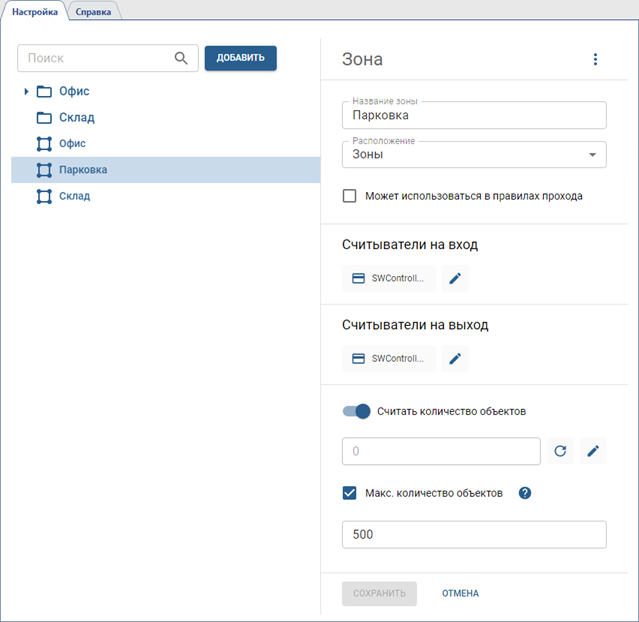Open help for Макс. количество объектов
The height and width of the screenshot is (622, 639).
(524, 492)
